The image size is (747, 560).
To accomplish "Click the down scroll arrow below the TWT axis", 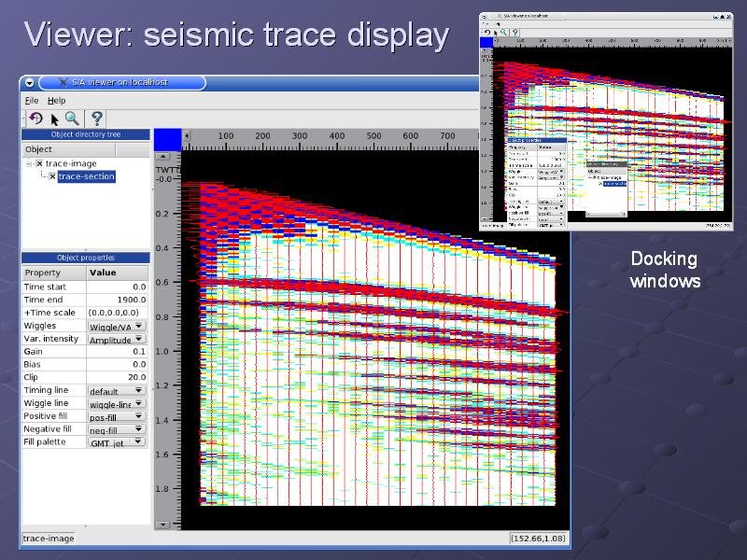I will coord(163,525).
